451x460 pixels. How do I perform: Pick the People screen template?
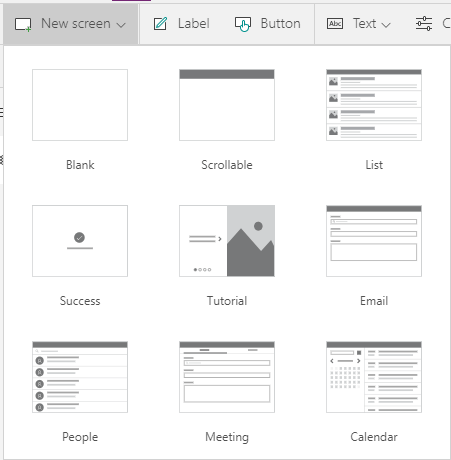[x=80, y=377]
